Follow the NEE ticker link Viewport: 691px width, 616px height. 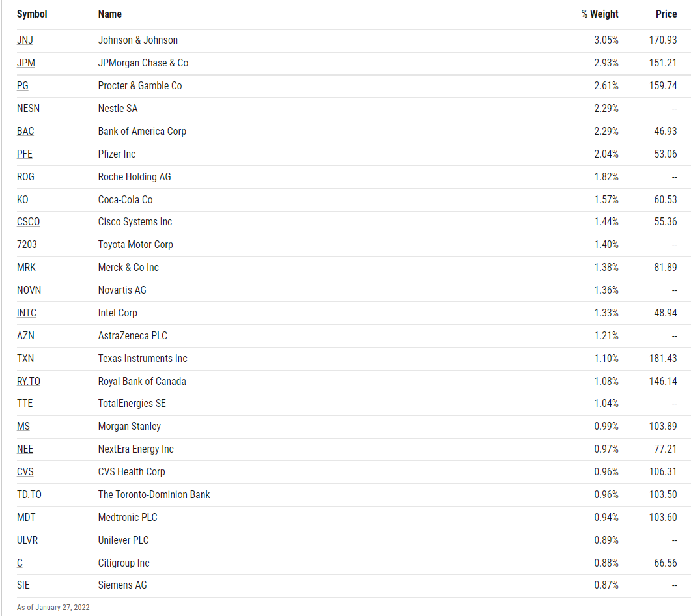[25, 449]
